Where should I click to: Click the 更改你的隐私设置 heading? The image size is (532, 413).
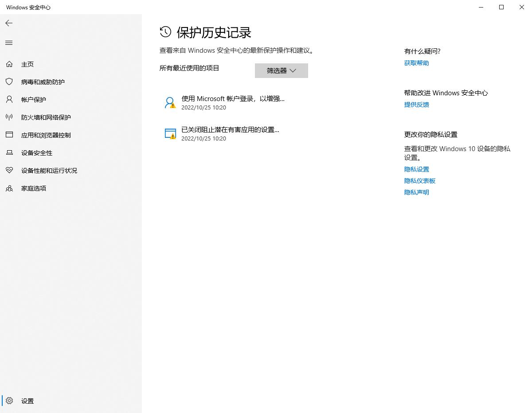[x=431, y=135]
